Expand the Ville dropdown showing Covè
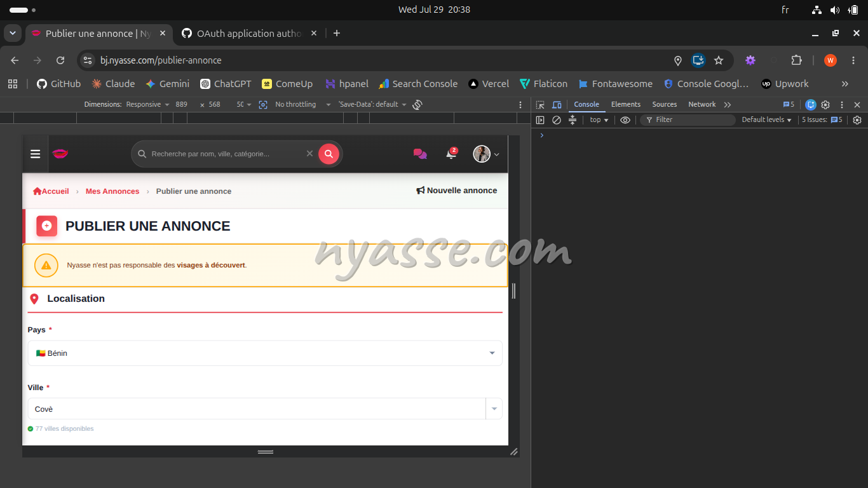Screen dimensions: 868x488 265,409
